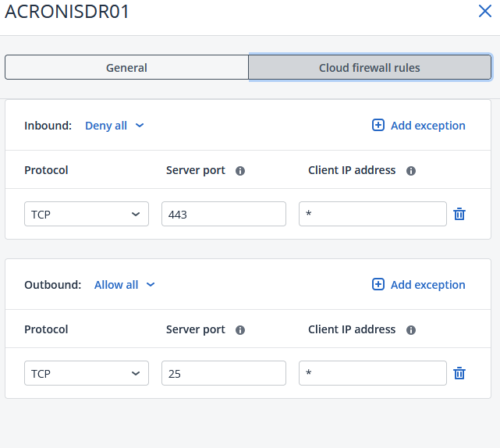This screenshot has height=448, width=500.
Task: Open the Inbound Deny all dropdown
Action: pyautogui.click(x=115, y=126)
